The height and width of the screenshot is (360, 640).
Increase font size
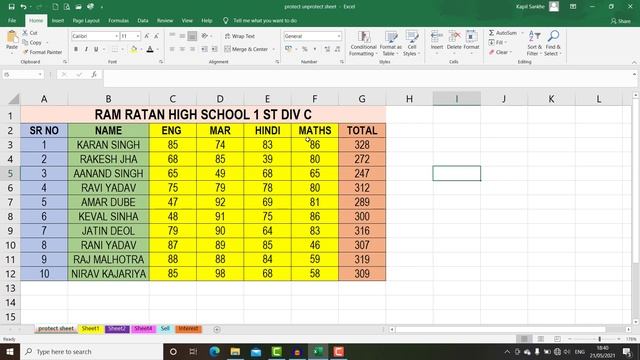[147, 36]
